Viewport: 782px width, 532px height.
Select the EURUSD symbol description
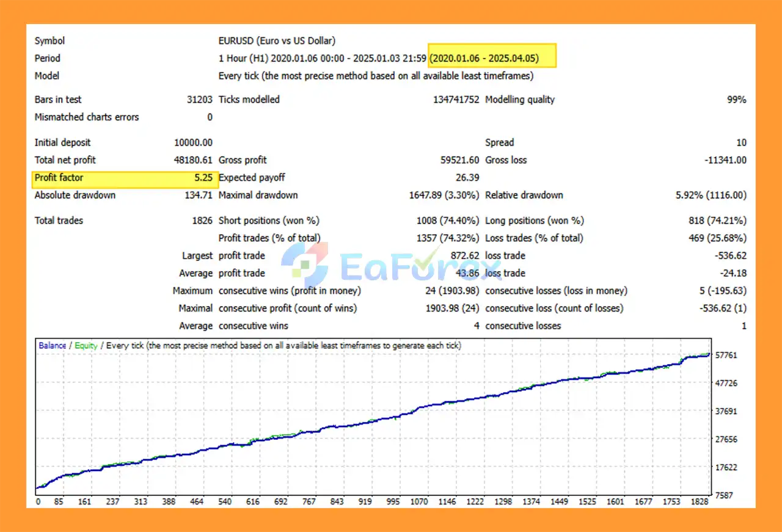[x=277, y=40]
